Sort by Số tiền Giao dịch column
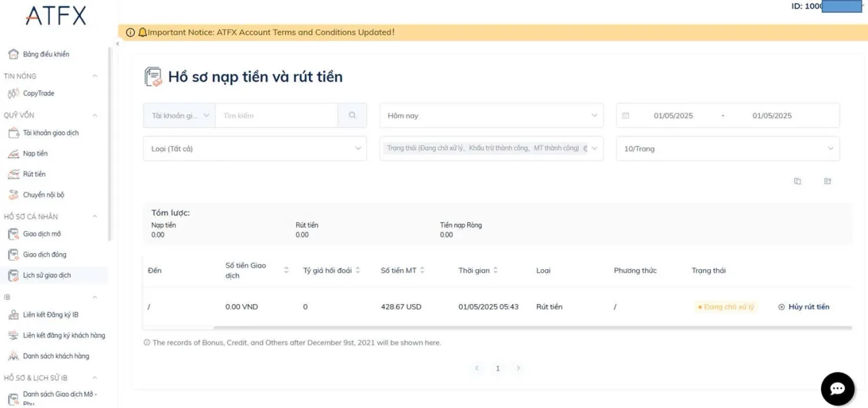Screen dimensions: 868x408 point(286,270)
